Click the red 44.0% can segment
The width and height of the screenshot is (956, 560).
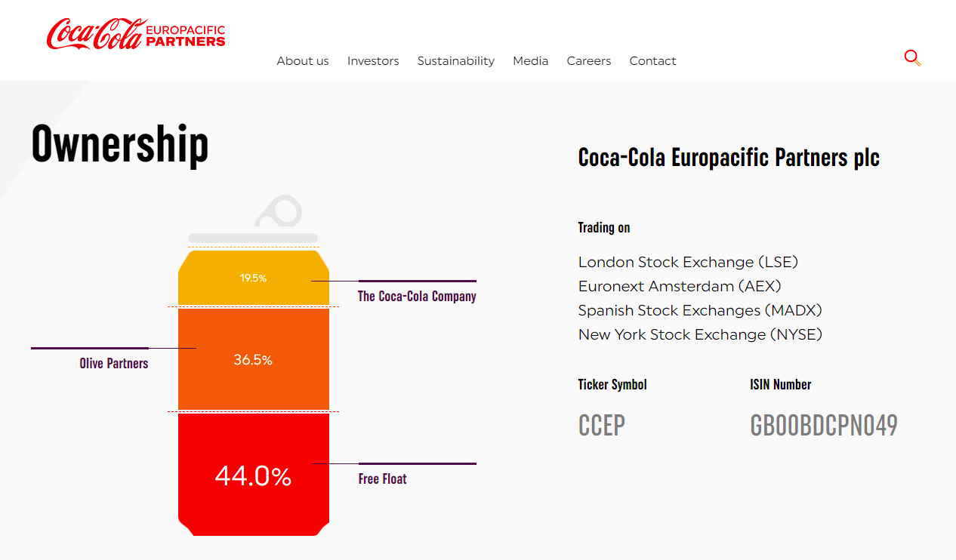pos(254,476)
